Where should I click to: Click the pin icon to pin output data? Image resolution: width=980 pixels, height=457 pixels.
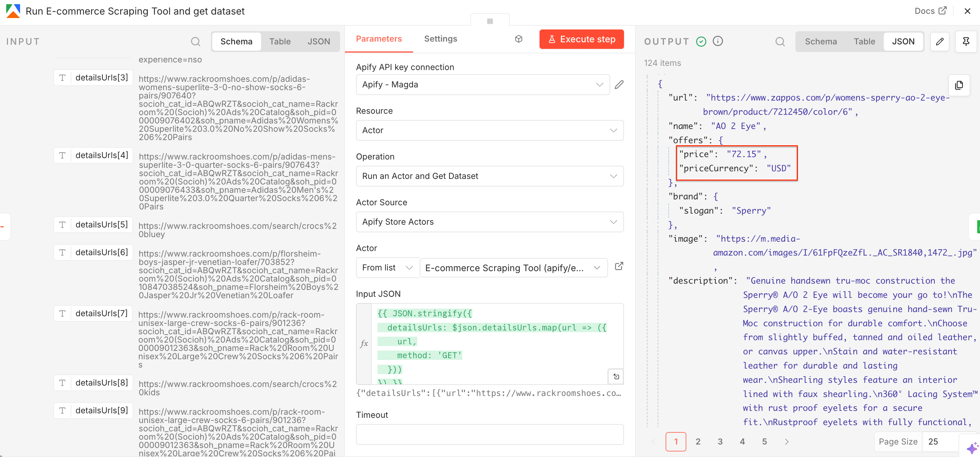click(x=965, y=42)
